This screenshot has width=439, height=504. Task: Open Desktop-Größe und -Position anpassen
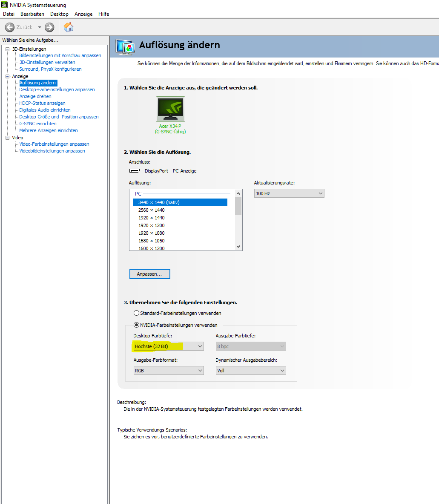click(59, 117)
